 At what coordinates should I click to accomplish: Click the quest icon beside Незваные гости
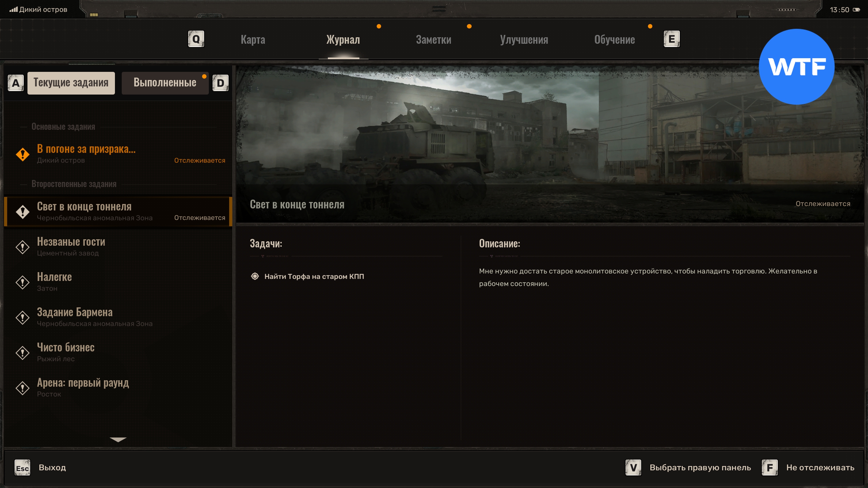(x=23, y=247)
